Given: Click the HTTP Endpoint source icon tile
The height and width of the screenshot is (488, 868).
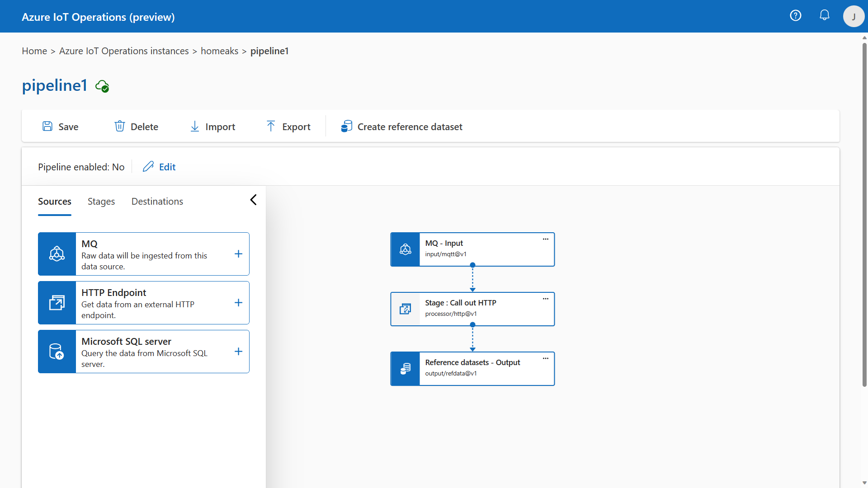Looking at the screenshot, I should pyautogui.click(x=57, y=303).
